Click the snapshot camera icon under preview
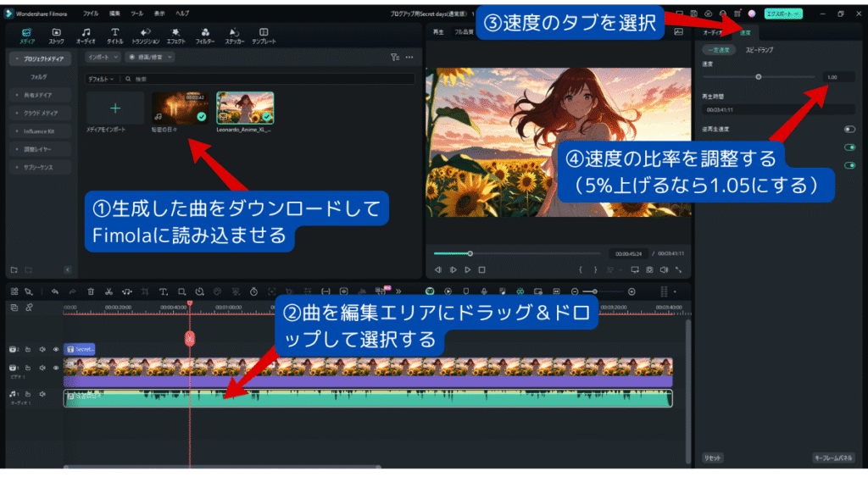868x488 pixels. coord(649,270)
